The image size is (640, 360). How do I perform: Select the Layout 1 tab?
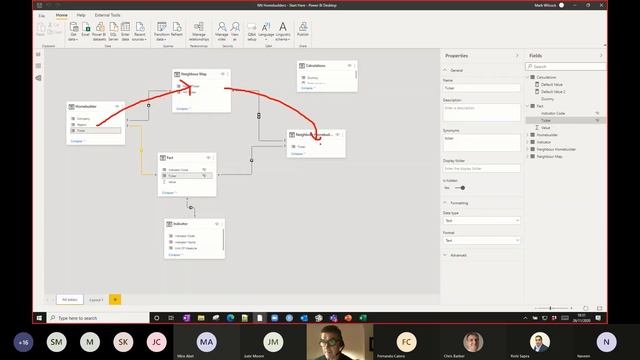[x=96, y=300]
